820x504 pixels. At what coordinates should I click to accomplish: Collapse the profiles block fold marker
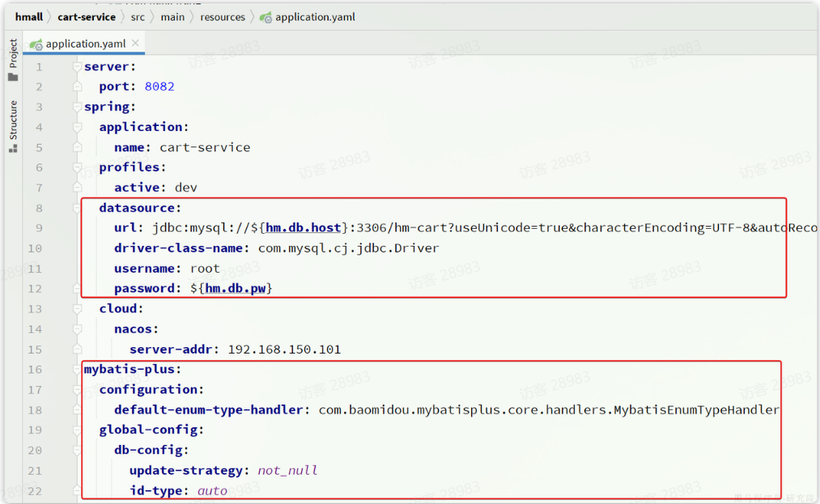click(x=78, y=167)
